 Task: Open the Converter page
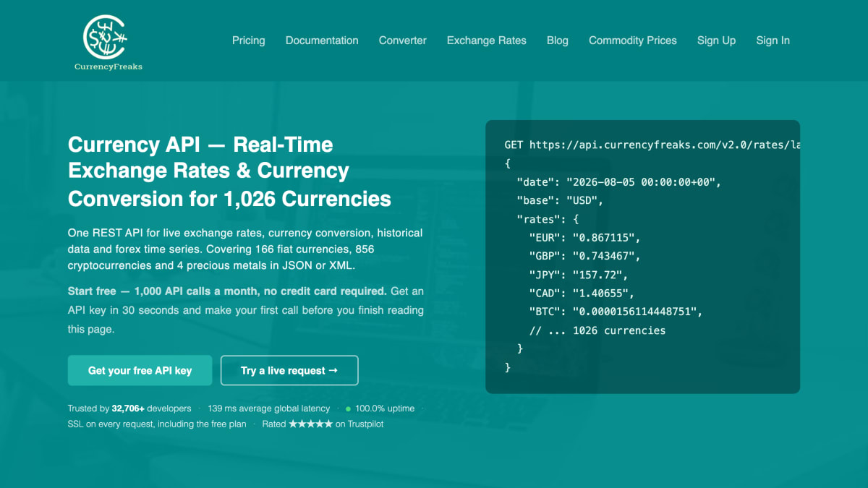click(403, 40)
